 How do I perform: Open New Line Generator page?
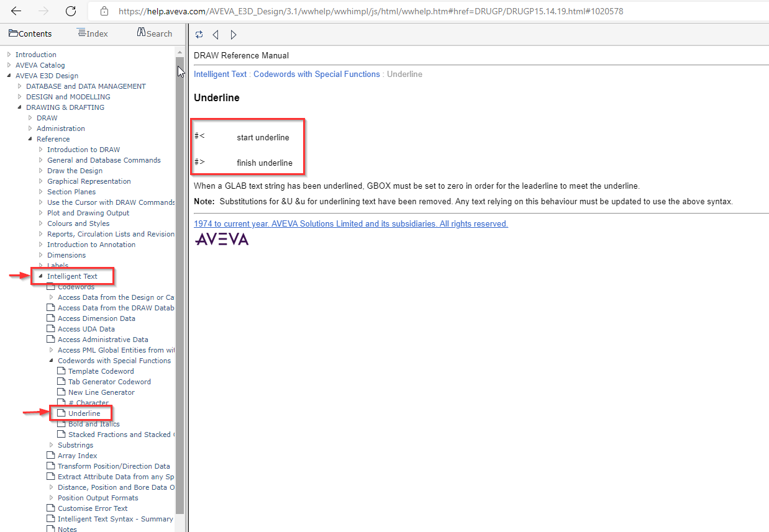click(x=101, y=392)
